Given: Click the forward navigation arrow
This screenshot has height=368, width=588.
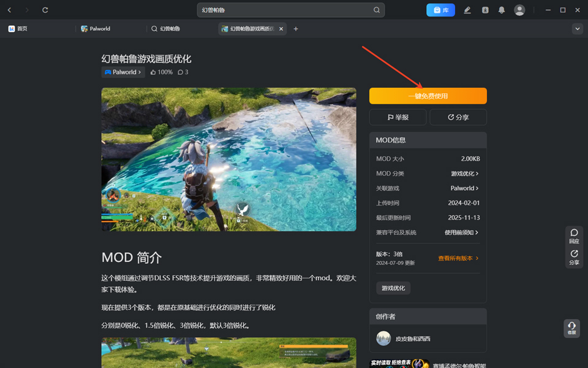Looking at the screenshot, I should [x=26, y=10].
